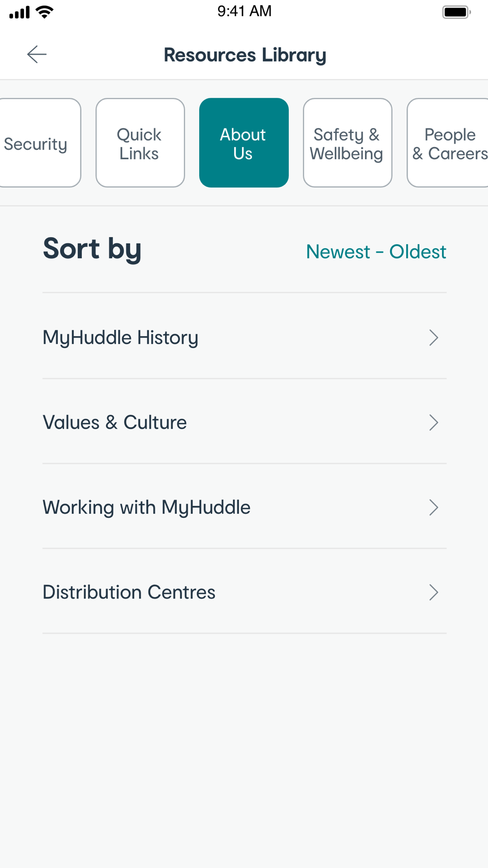Image resolution: width=488 pixels, height=868 pixels.
Task: Tap the 9:41 AM clock
Action: pos(244,11)
